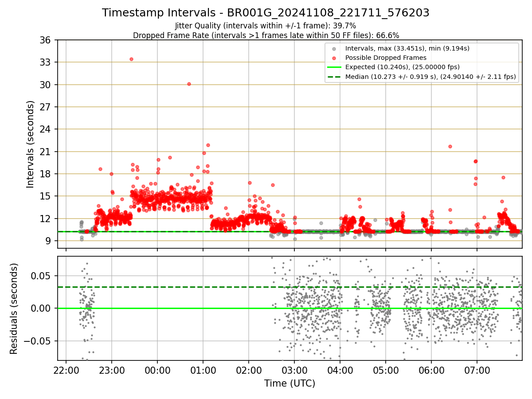Screen dimensions: 532x399
Task: Click the 'Residuals (seconds)' y-axis label
Action: [14, 309]
